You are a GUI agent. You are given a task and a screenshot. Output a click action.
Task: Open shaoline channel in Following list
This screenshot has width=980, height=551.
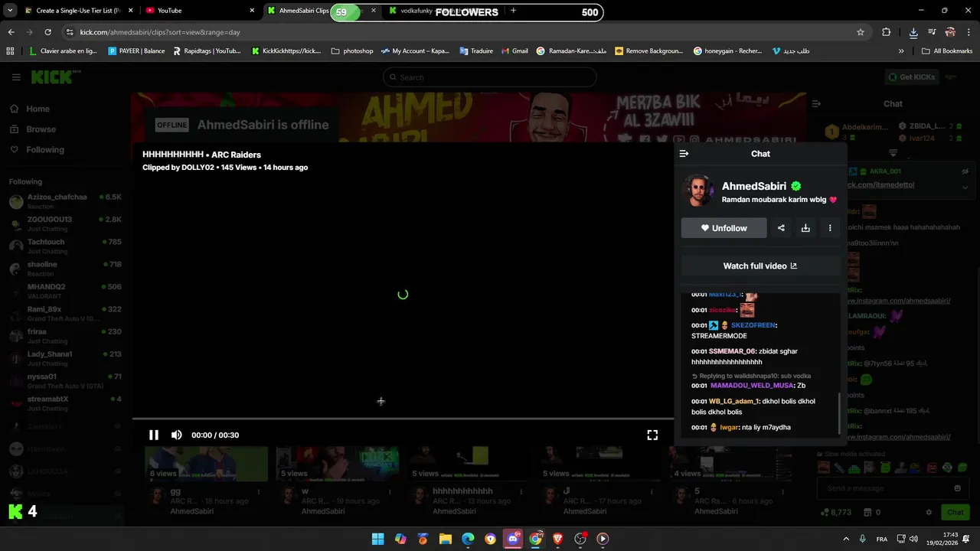coord(65,269)
